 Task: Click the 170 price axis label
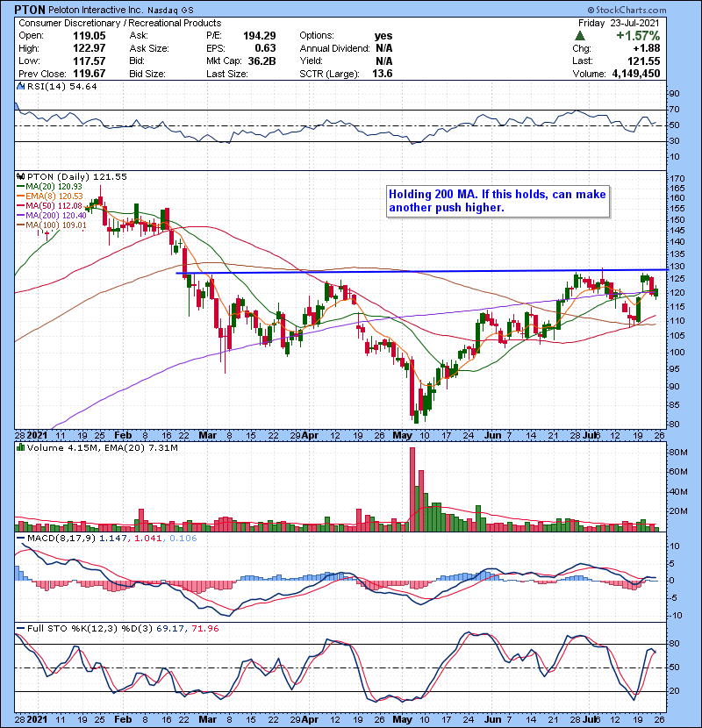(677, 178)
